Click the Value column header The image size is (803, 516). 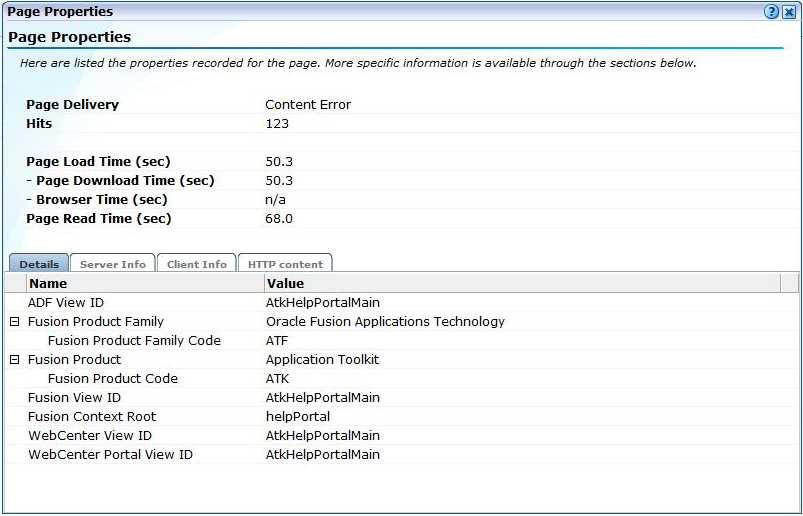522,283
